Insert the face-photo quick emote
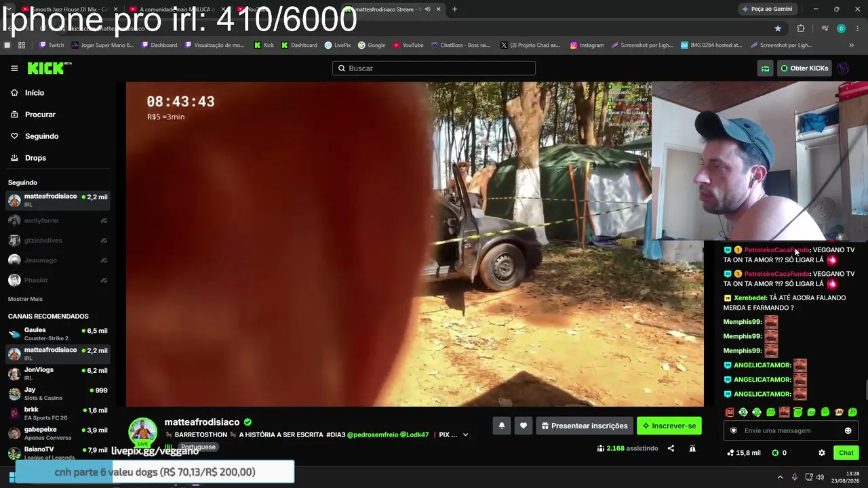Screen dimensions: 868x488 click(x=785, y=412)
